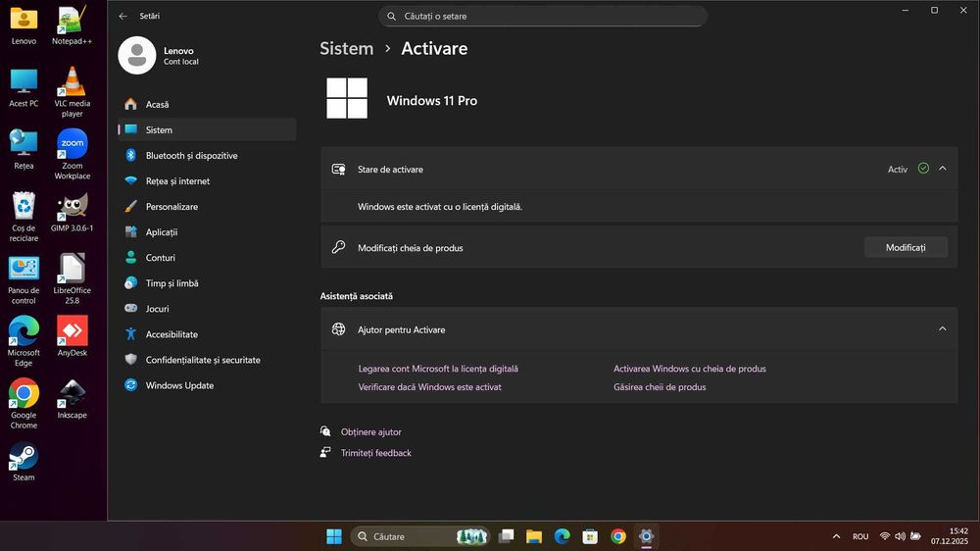This screenshot has height=551, width=980.
Task: Click the volume speaker tray icon
Action: (x=900, y=536)
